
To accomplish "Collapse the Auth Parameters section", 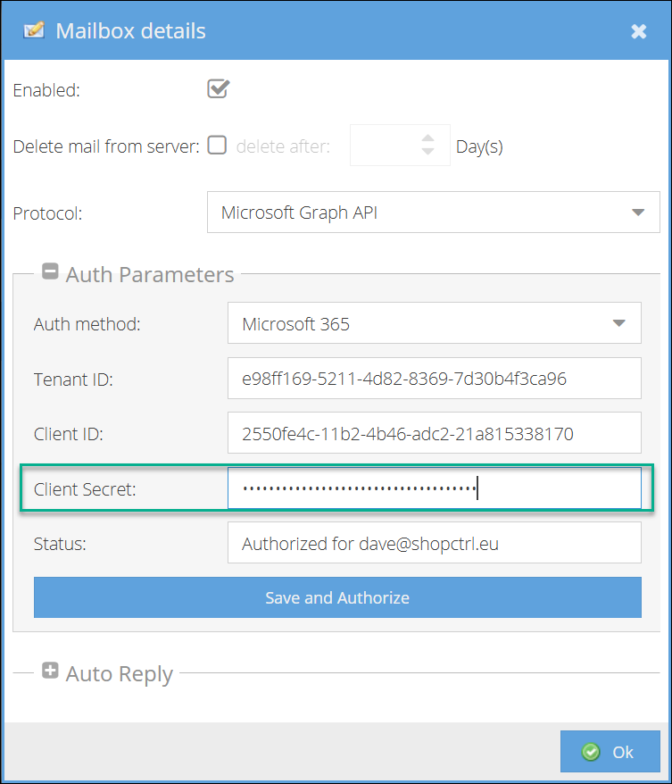I will 50,271.
